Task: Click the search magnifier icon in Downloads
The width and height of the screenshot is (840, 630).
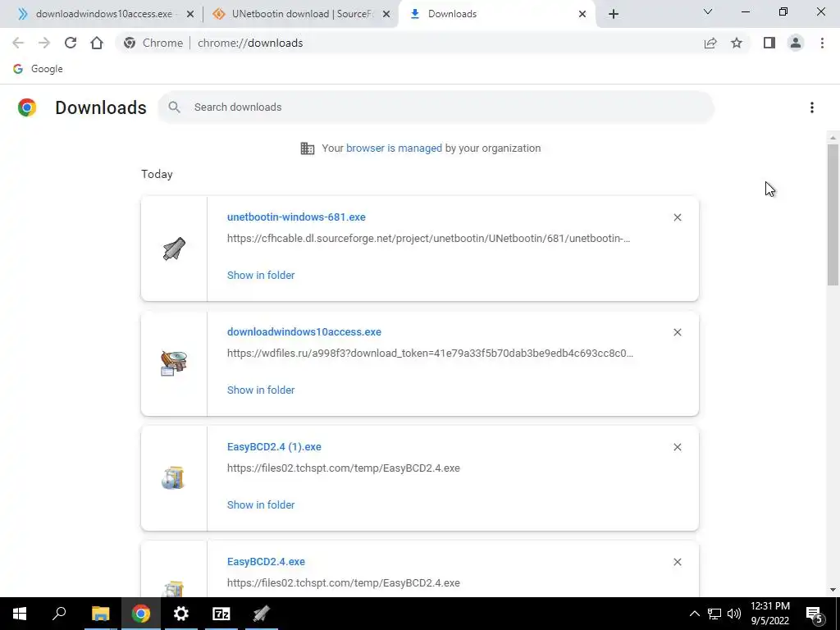Action: [174, 107]
